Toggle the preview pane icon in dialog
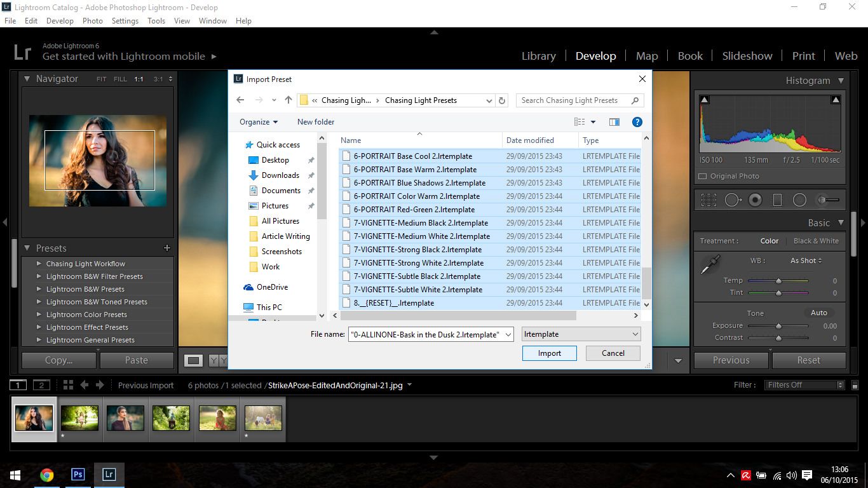This screenshot has width=868, height=488. [x=614, y=122]
